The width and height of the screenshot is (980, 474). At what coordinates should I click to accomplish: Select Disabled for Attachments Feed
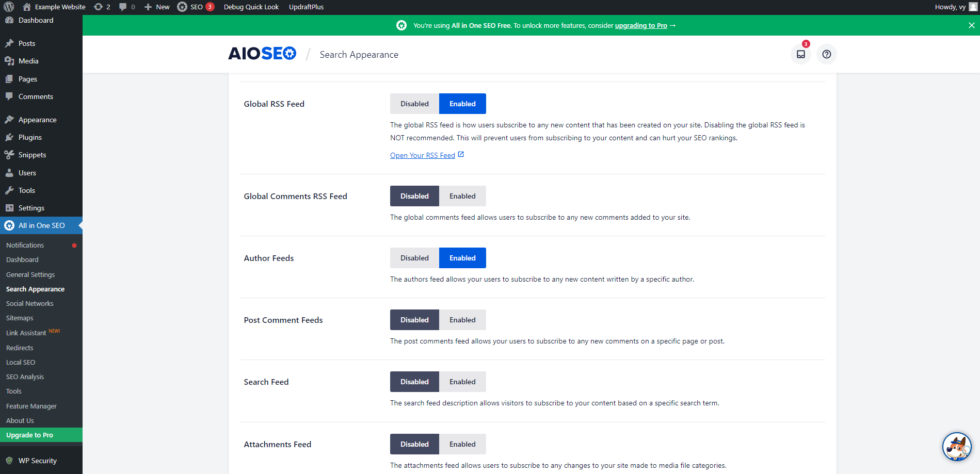tap(414, 444)
